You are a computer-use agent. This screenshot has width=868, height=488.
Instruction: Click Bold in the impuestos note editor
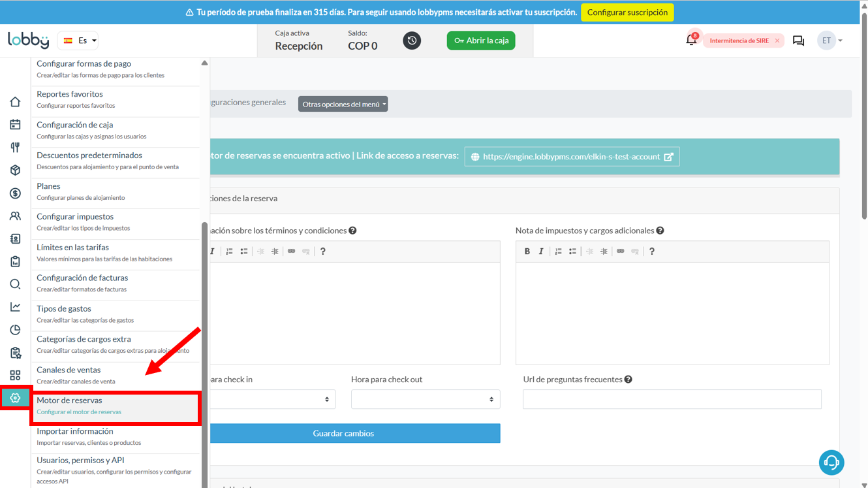coord(527,252)
